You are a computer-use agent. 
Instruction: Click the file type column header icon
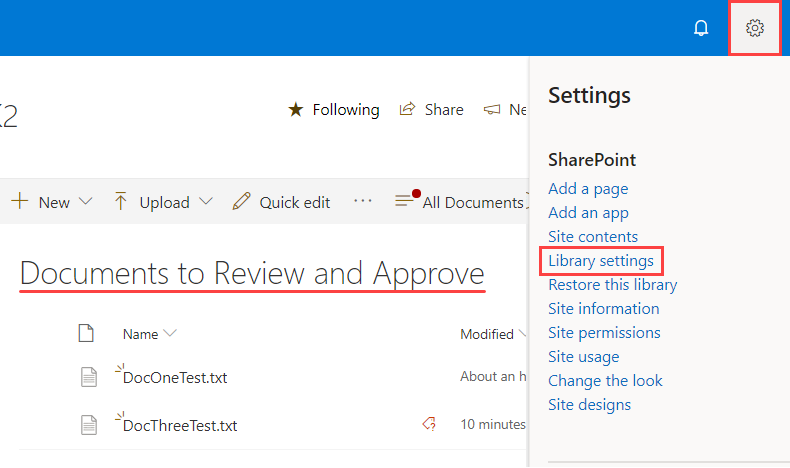coord(86,334)
